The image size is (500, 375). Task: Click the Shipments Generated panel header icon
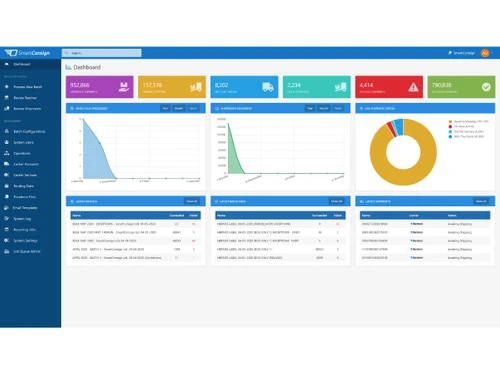tap(216, 109)
